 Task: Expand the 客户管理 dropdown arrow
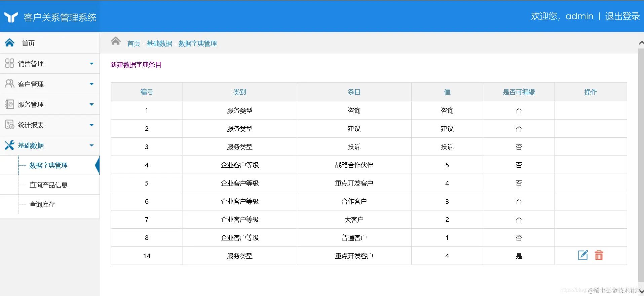pos(91,84)
